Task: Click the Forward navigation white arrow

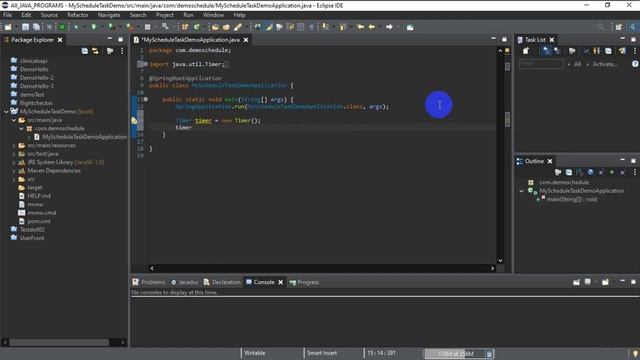Action: pyautogui.click(x=389, y=27)
